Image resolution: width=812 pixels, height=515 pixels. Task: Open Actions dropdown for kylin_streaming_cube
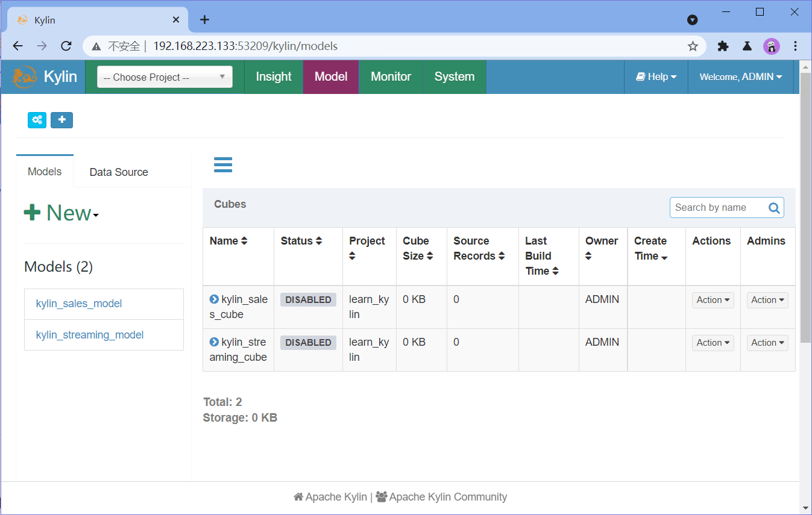tap(713, 343)
